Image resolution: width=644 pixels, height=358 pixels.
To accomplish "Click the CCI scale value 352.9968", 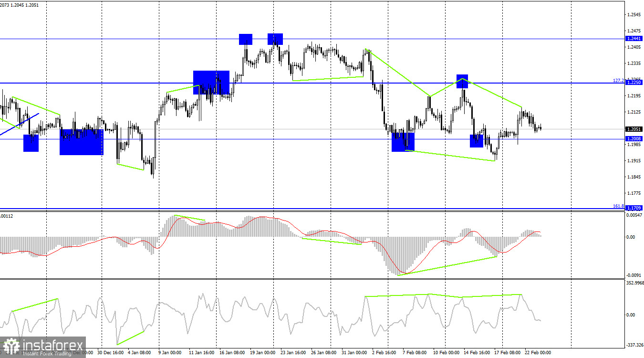I will pyautogui.click(x=634, y=283).
